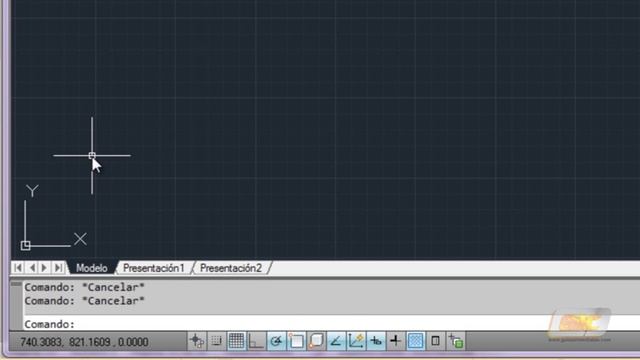Jump to first layout tab arrow
The width and height of the screenshot is (640, 360).
(x=18, y=268)
